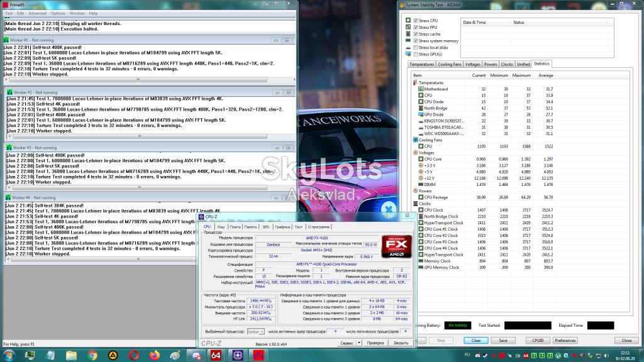Open Preferences in AIDA64 stability test

(565, 341)
